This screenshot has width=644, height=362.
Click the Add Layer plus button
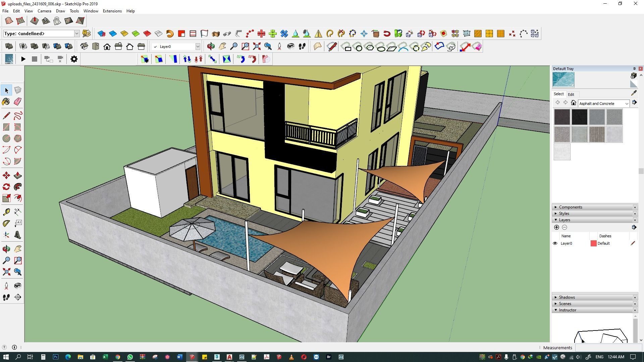pos(556,227)
